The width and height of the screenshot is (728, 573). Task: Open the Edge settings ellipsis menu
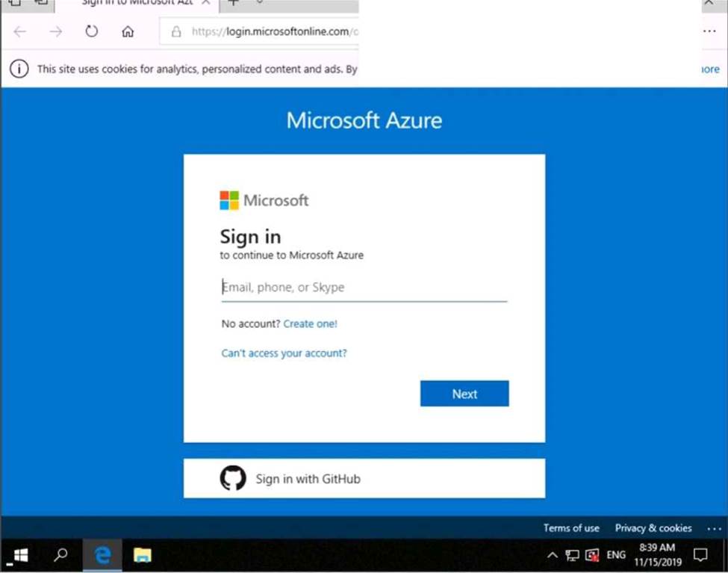click(709, 31)
